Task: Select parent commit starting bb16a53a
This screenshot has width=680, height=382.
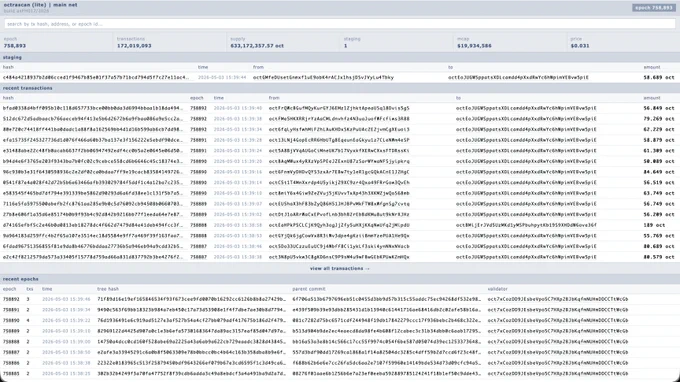Action: point(386,342)
